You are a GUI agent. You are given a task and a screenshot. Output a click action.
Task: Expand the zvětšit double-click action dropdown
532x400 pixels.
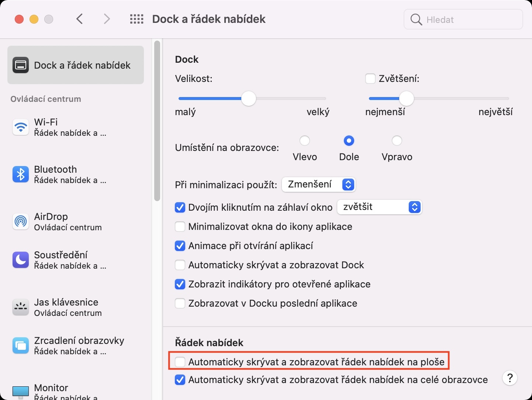379,207
